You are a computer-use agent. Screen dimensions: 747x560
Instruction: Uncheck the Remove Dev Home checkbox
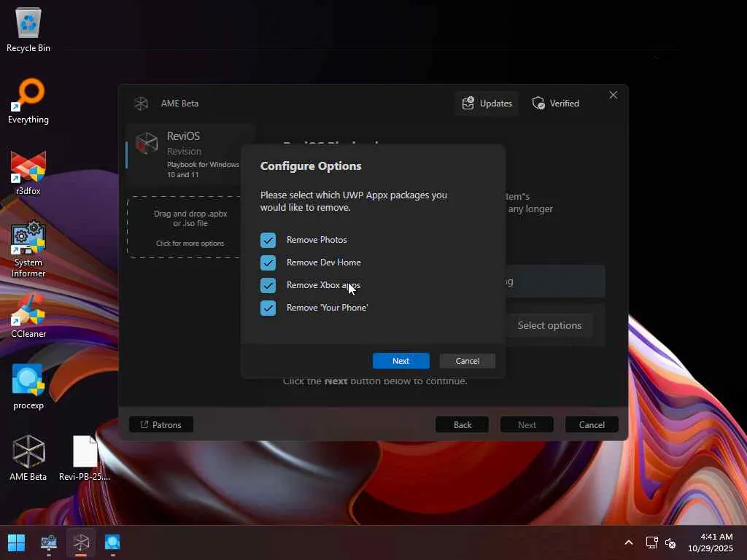pyautogui.click(x=268, y=262)
